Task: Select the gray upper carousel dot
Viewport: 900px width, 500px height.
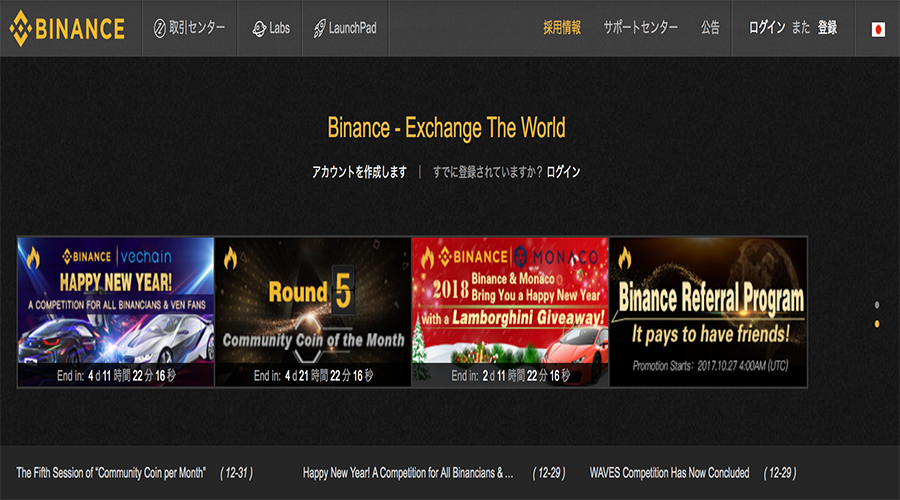Action: (876, 305)
